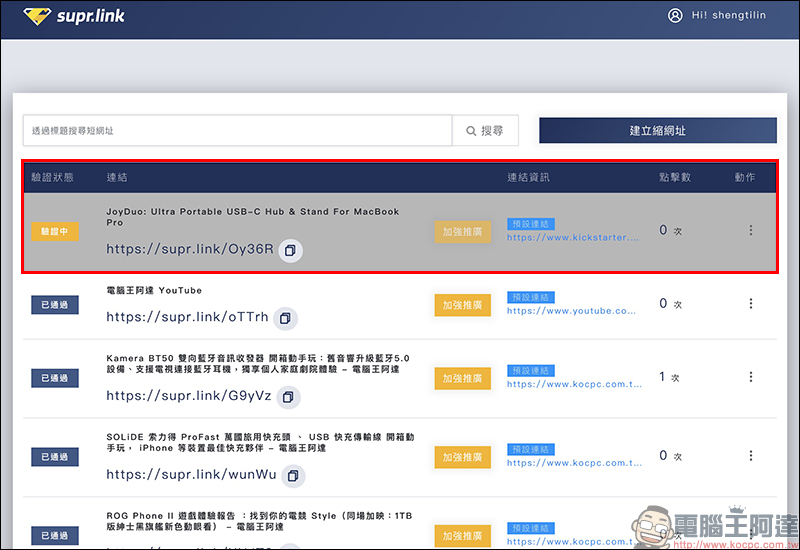Open the https://supr.link/oTTrh link
This screenshot has height=550, width=800.
pyautogui.click(x=187, y=317)
